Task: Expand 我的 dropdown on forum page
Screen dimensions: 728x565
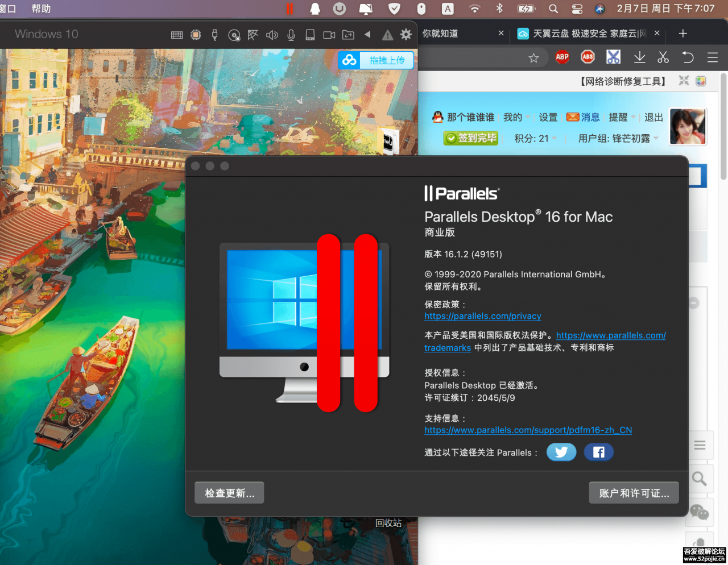Action: point(516,117)
